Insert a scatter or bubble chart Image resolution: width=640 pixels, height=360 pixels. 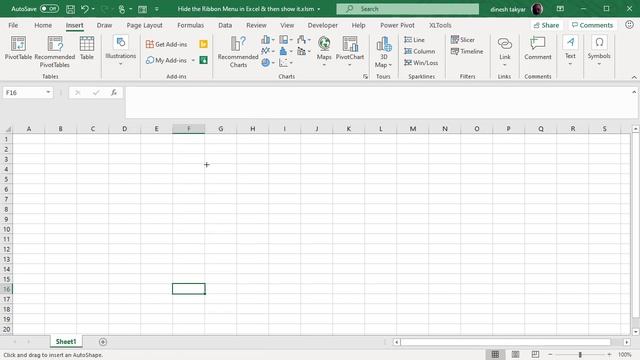pyautogui.click(x=286, y=62)
